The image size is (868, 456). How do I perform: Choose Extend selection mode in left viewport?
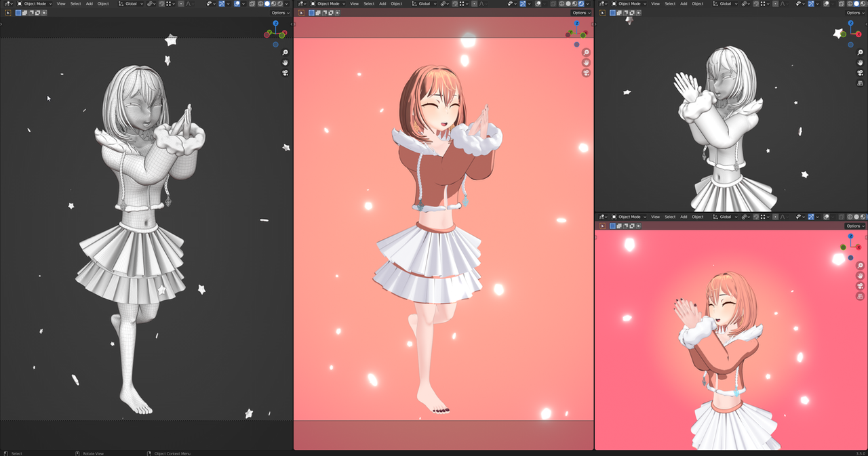(24, 13)
